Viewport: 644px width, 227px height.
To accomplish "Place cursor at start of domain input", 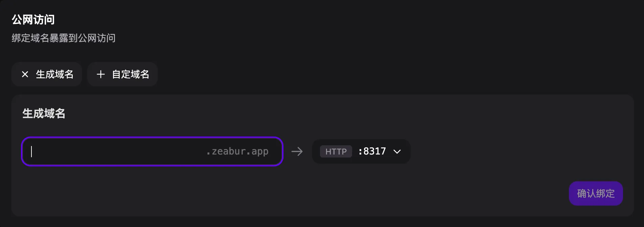I will 32,151.
